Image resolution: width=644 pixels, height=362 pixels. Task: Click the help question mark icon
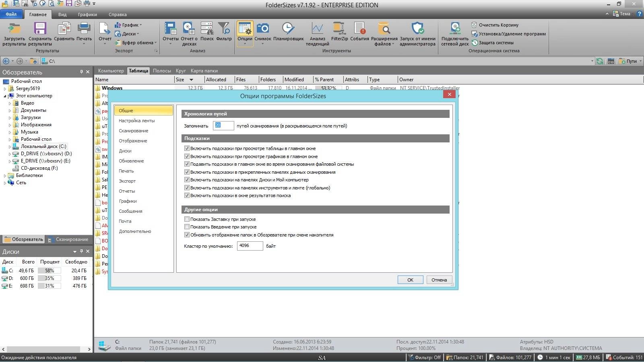click(639, 14)
